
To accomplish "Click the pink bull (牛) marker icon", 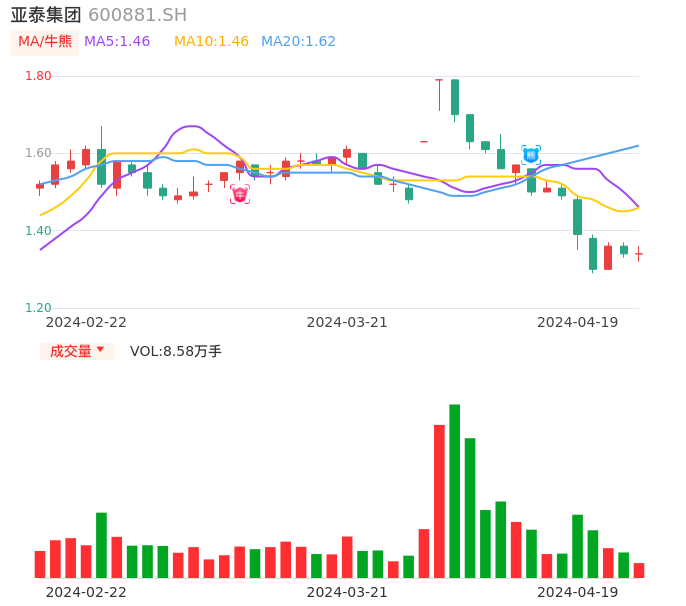I will point(240,194).
